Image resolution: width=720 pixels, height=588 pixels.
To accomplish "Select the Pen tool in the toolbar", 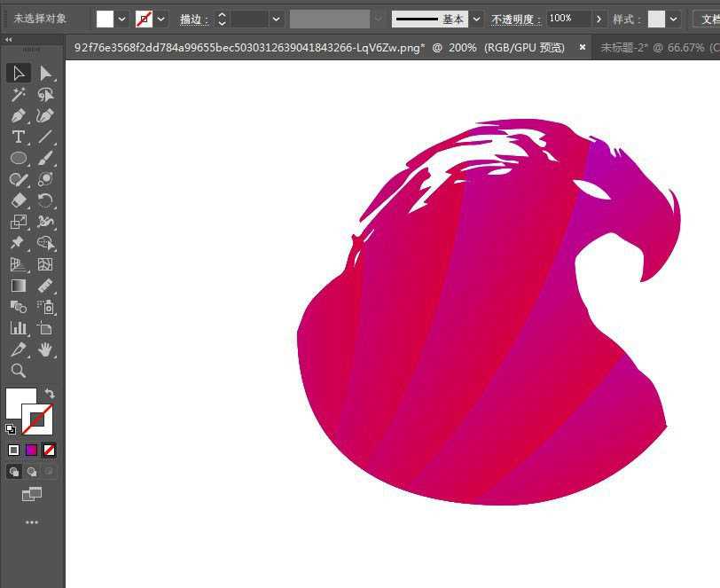I will tap(20, 115).
